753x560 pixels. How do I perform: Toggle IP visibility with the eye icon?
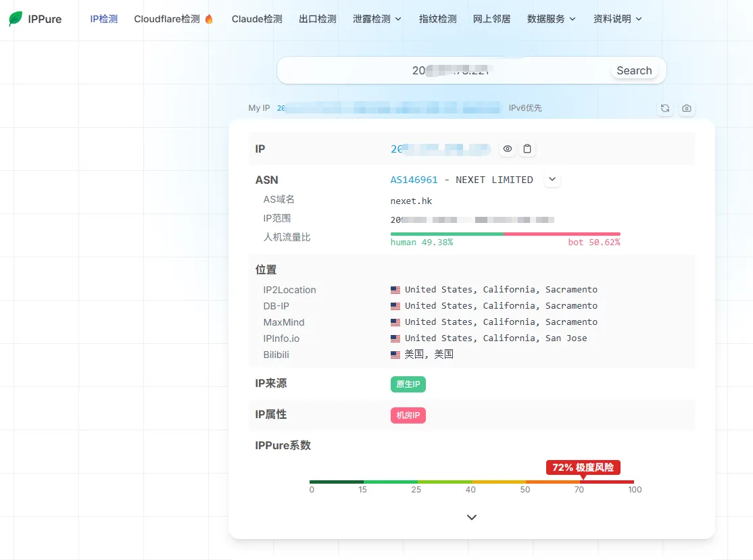click(508, 149)
